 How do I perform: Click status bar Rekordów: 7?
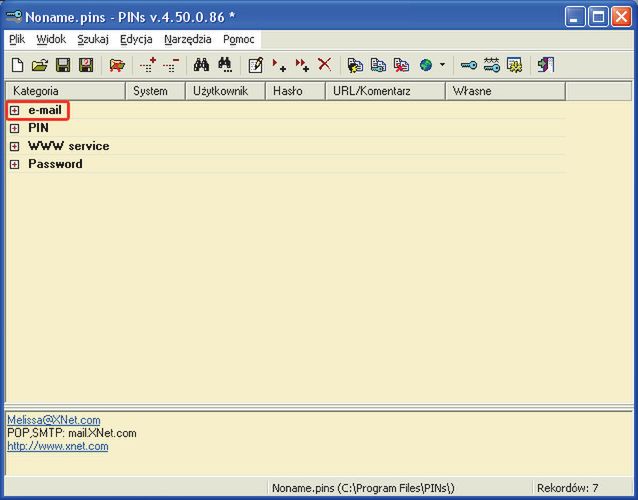pos(568,487)
